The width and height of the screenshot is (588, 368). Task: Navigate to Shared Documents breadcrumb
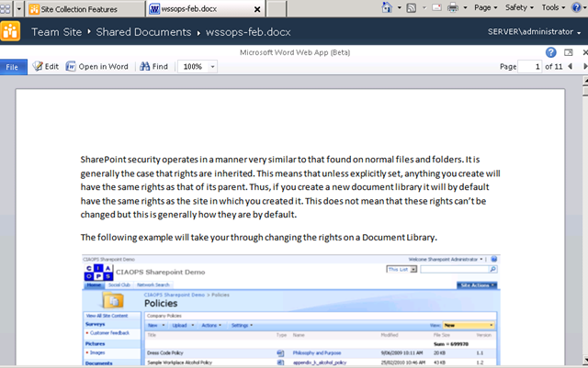pos(143,32)
